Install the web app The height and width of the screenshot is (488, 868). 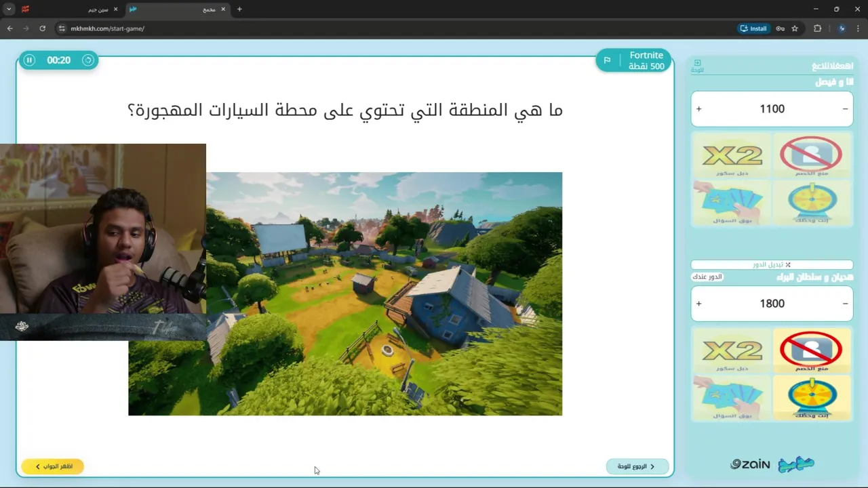click(753, 28)
